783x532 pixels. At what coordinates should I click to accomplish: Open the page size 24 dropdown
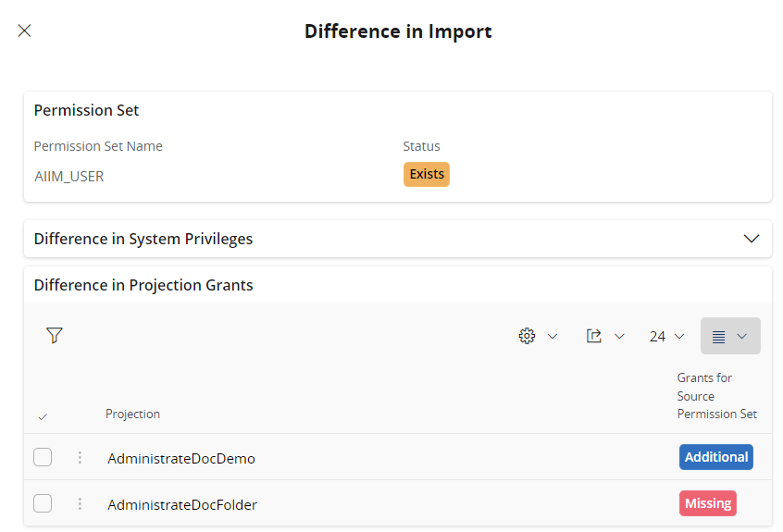(666, 336)
